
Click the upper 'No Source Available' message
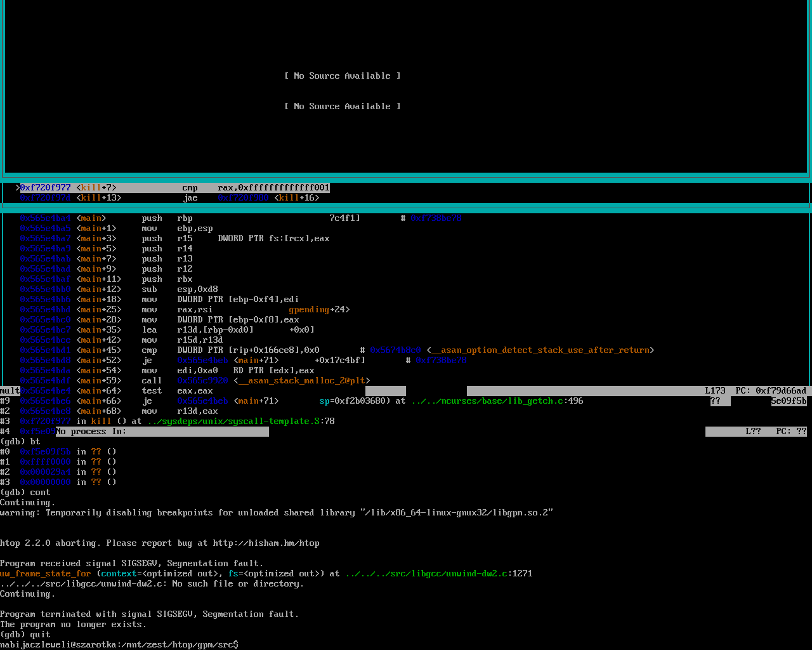(x=342, y=76)
